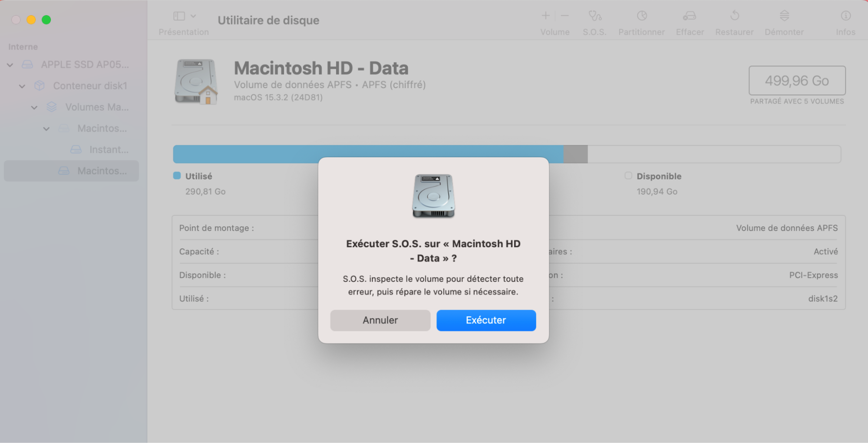Add a volume with the plus icon

(x=545, y=16)
